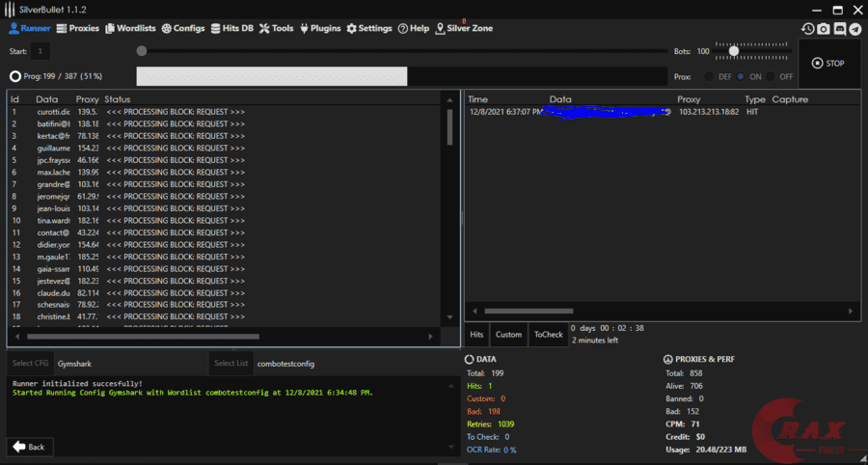The width and height of the screenshot is (868, 465).
Task: Click the Back button
Action: tap(30, 447)
